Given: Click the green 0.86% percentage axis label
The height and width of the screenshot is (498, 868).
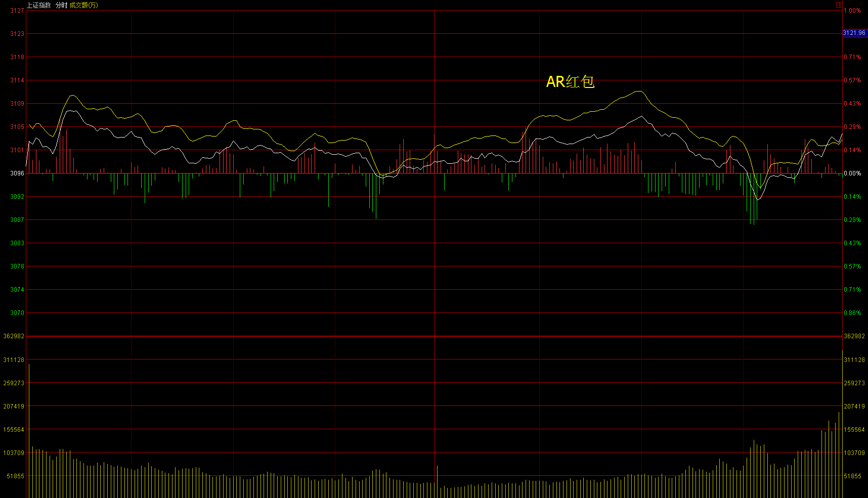Looking at the screenshot, I should 852,313.
